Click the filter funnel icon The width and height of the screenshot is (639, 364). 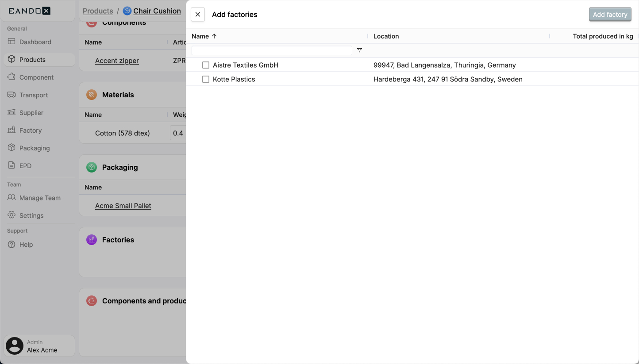pyautogui.click(x=359, y=51)
